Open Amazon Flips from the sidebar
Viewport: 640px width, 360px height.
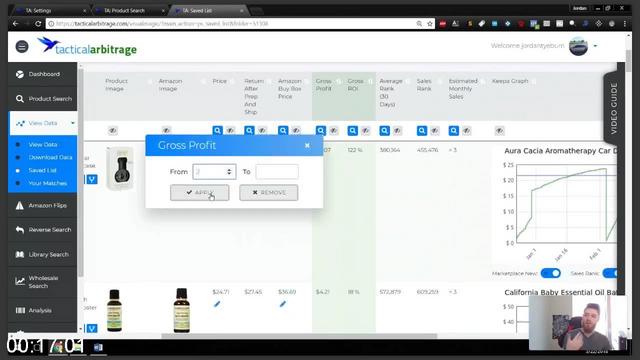click(x=42, y=206)
